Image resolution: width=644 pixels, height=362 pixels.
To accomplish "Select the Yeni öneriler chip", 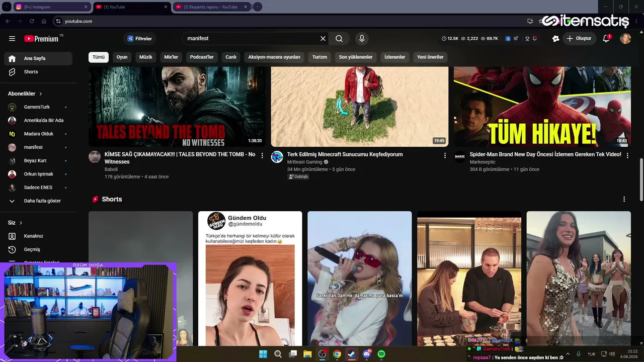I will (430, 57).
